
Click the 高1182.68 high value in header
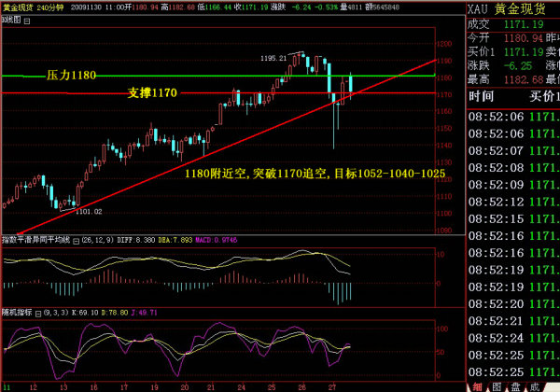coord(178,7)
